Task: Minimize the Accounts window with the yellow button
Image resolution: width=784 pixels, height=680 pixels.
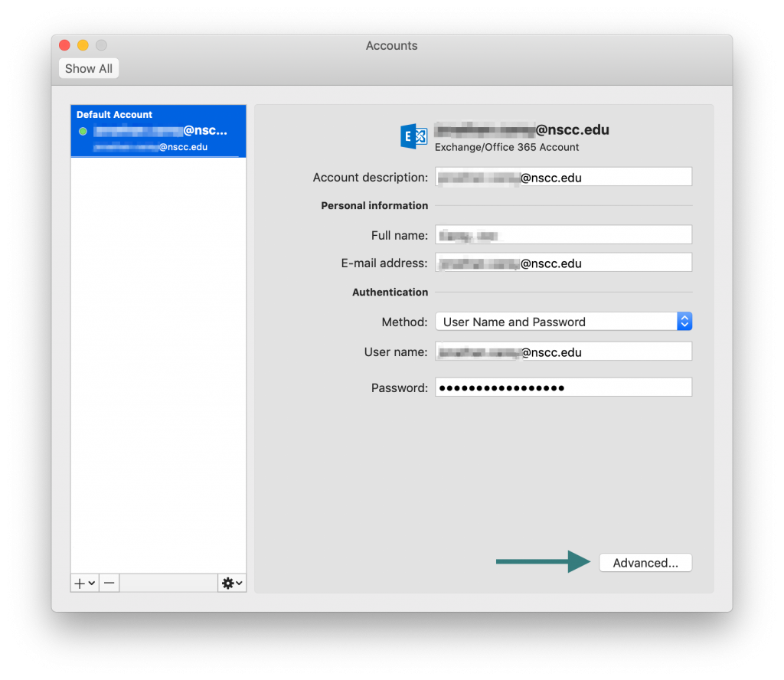Action: pos(83,46)
